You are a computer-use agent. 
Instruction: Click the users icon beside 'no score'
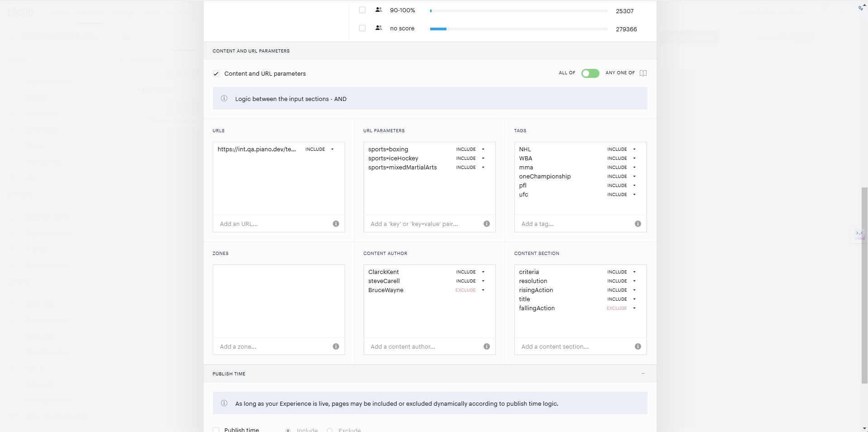point(379,28)
